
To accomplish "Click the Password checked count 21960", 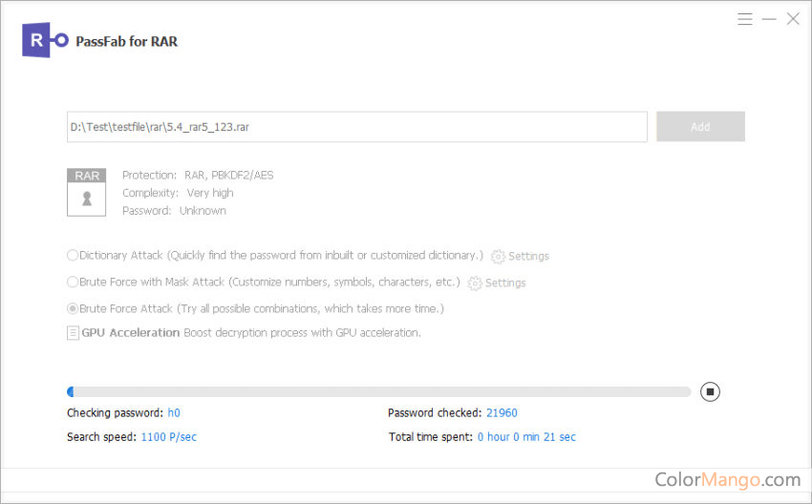I will pos(502,413).
